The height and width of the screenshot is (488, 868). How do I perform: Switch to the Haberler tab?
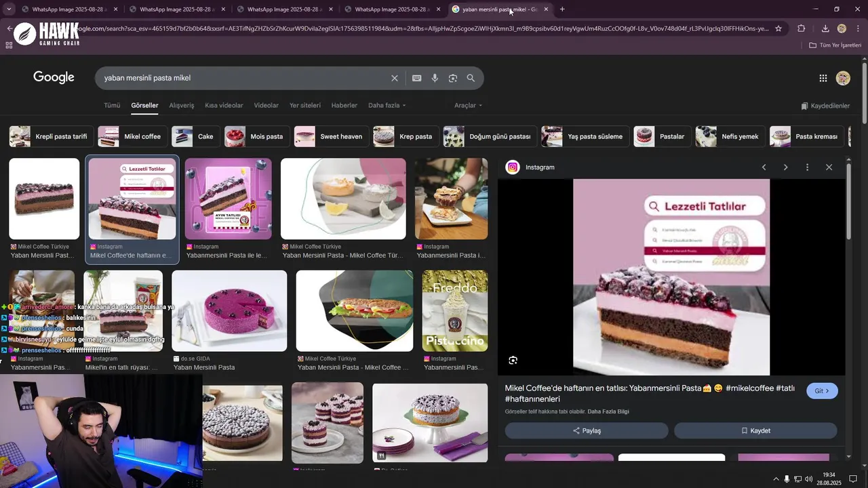[x=344, y=106]
